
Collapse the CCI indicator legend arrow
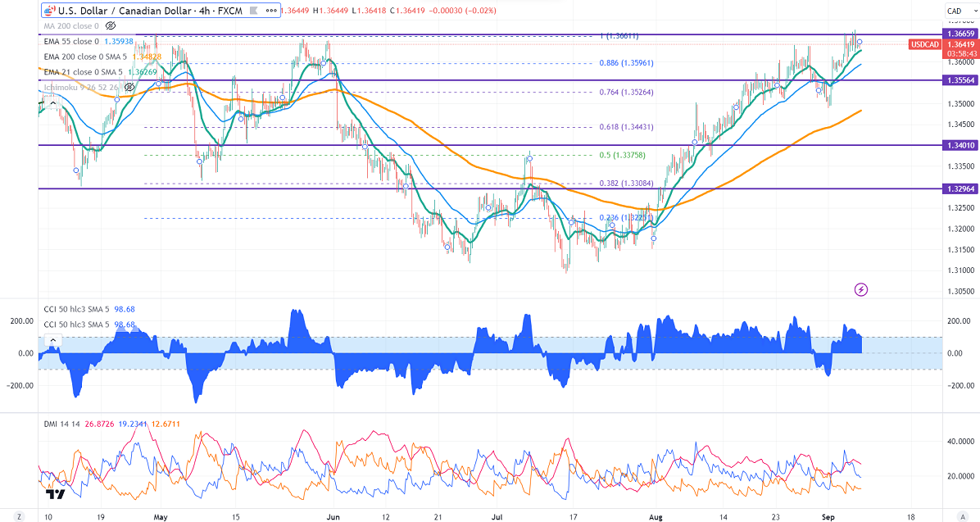pyautogui.click(x=52, y=339)
